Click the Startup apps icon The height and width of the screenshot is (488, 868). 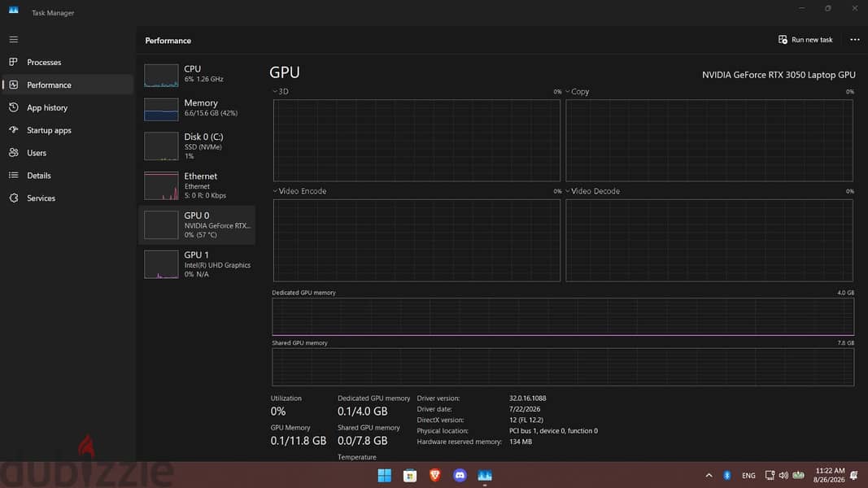[13, 130]
